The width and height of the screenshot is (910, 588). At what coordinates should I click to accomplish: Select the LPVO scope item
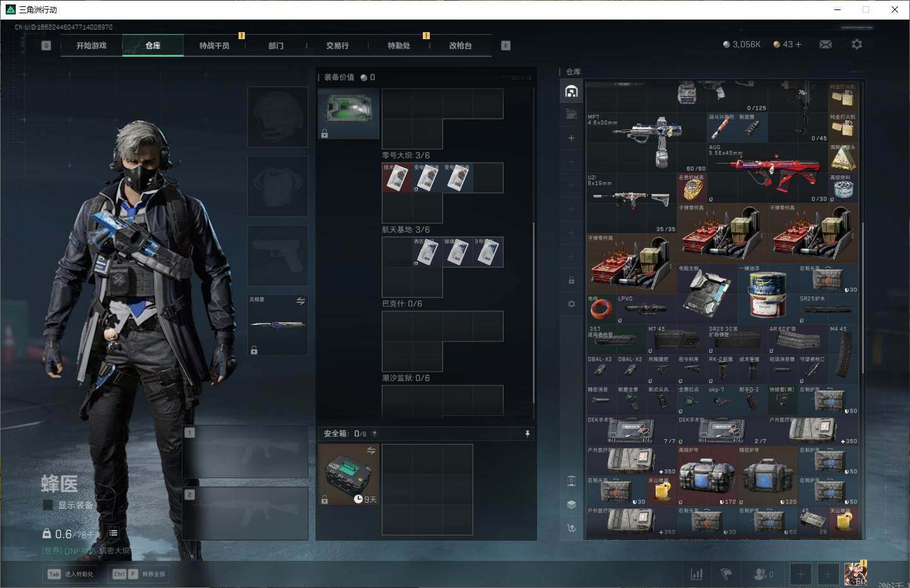coord(646,310)
